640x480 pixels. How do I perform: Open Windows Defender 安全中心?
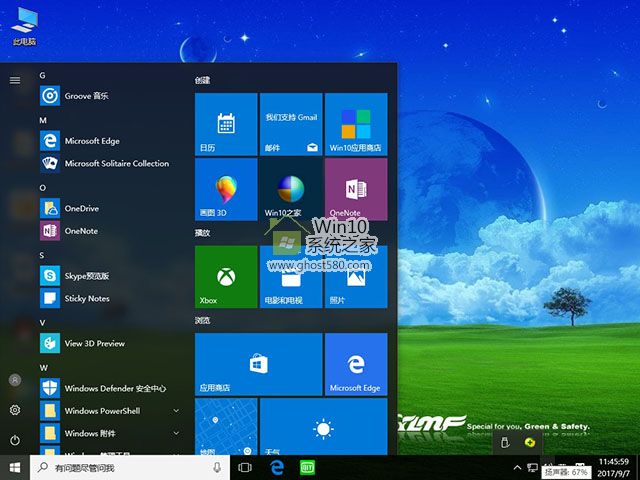pos(110,388)
